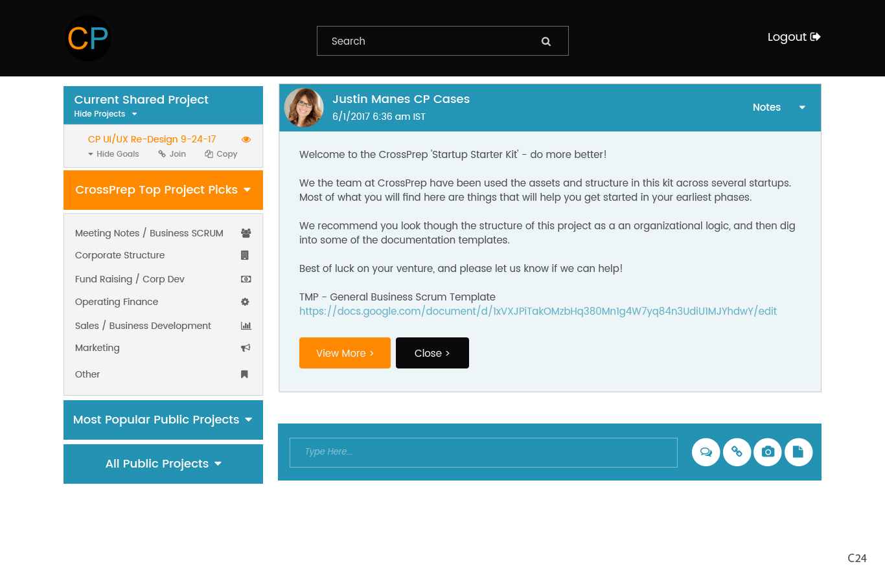Open the Meeting Notes / Business SCRUM category

click(x=149, y=233)
